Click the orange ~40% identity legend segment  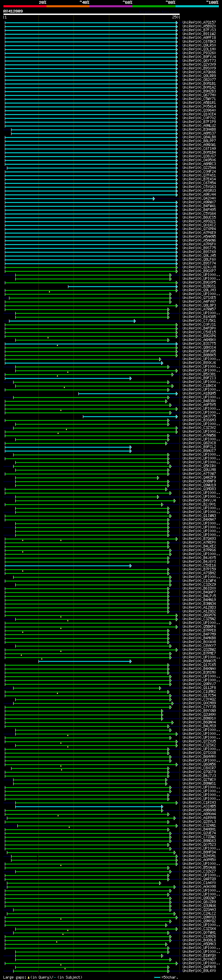pos(68,6)
